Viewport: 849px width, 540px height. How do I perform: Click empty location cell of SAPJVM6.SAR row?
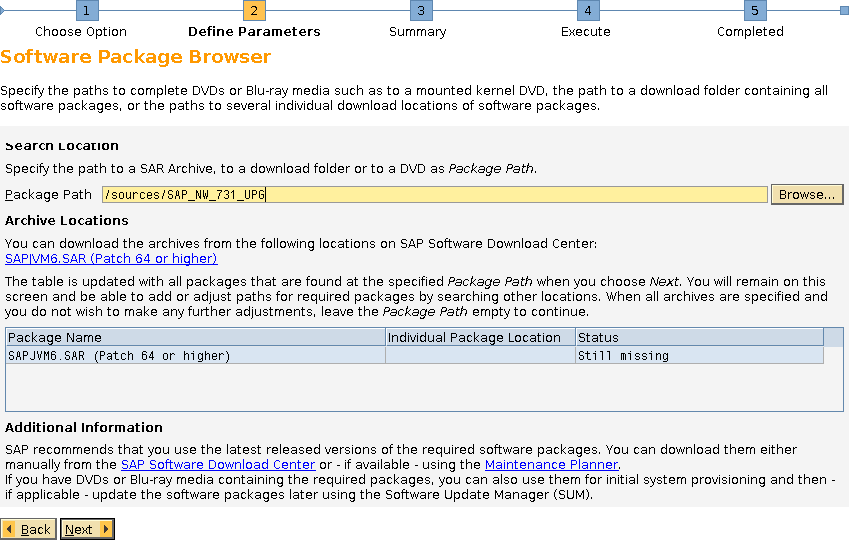pos(480,355)
